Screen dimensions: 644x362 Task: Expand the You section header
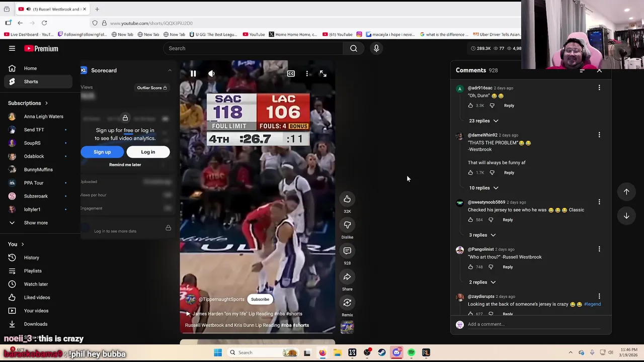pos(16,244)
